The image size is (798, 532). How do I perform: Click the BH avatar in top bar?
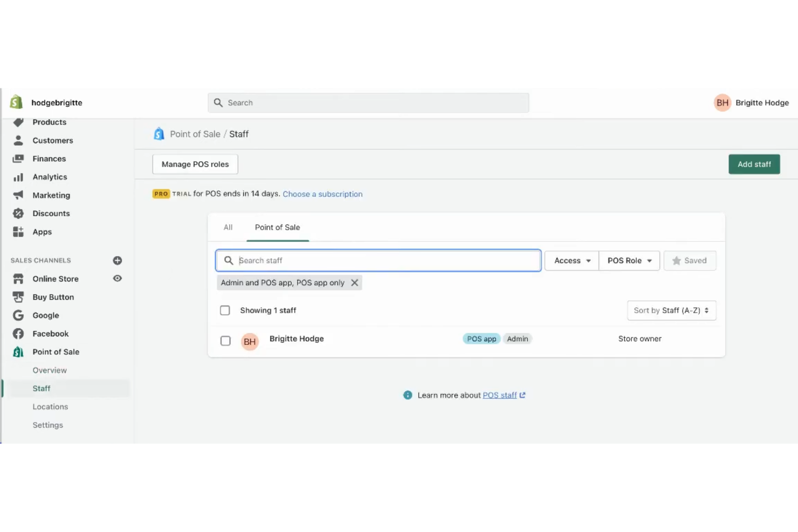(723, 102)
